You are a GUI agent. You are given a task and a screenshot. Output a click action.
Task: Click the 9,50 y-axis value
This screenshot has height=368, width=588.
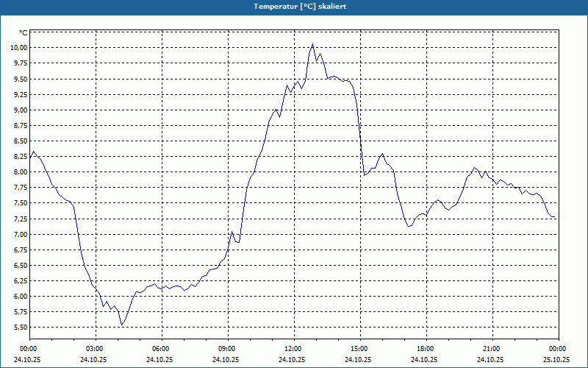21,79
